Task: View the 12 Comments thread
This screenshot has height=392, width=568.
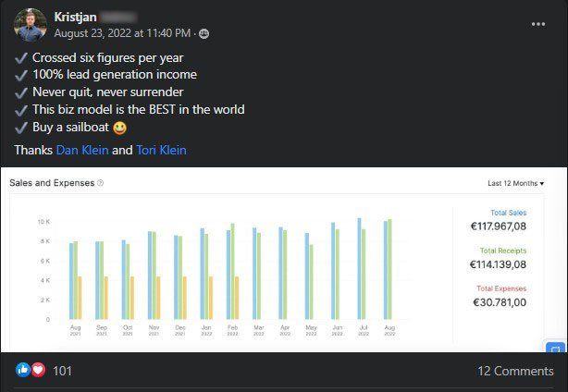Action: (515, 371)
